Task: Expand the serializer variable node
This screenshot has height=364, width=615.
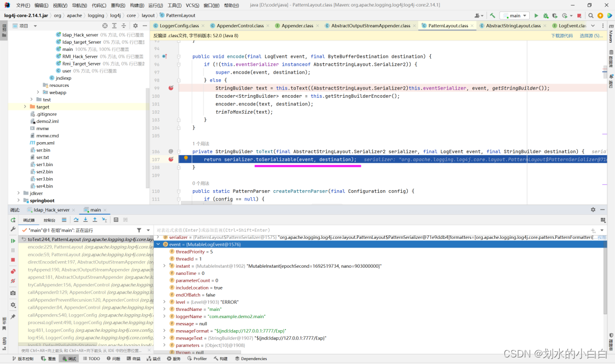Action: click(x=159, y=237)
